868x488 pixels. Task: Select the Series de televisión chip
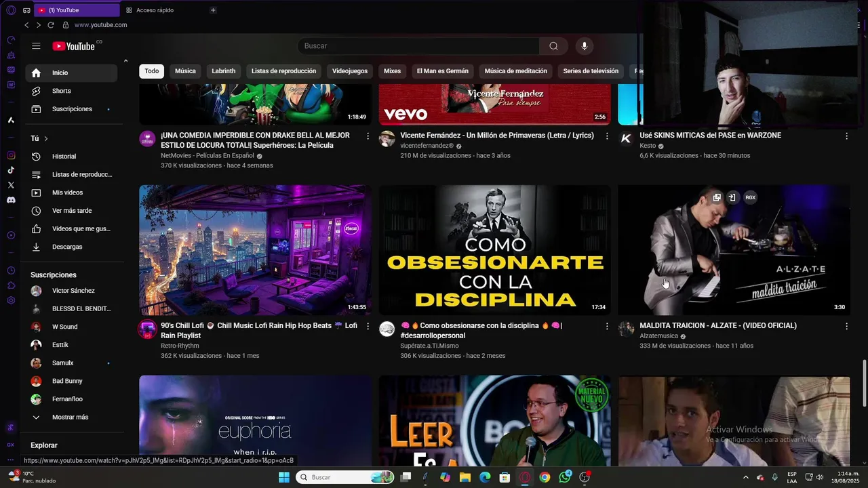591,71
